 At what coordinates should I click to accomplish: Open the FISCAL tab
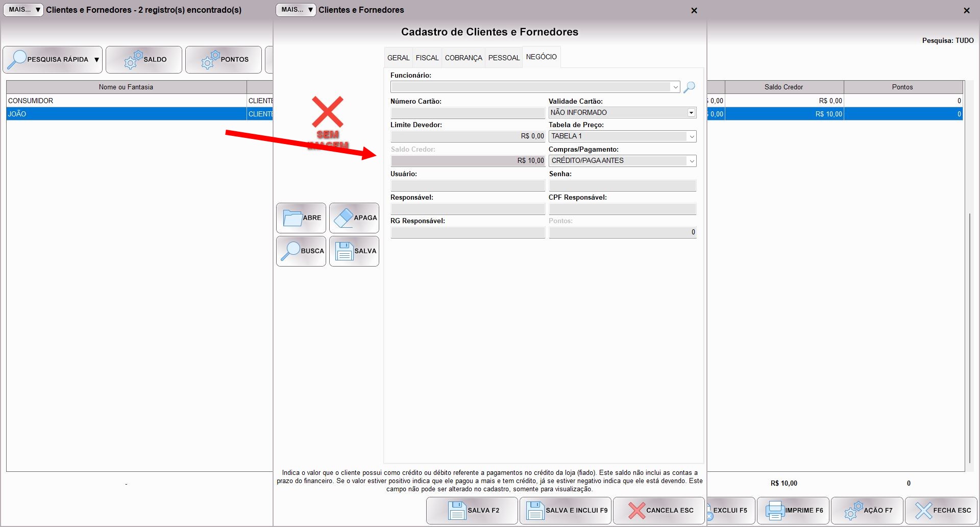(x=427, y=58)
